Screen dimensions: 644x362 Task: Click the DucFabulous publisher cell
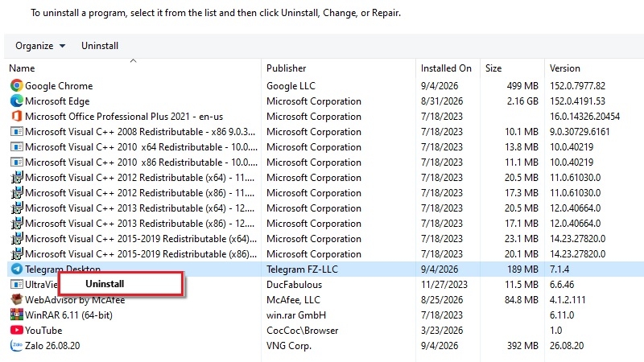[x=294, y=285]
